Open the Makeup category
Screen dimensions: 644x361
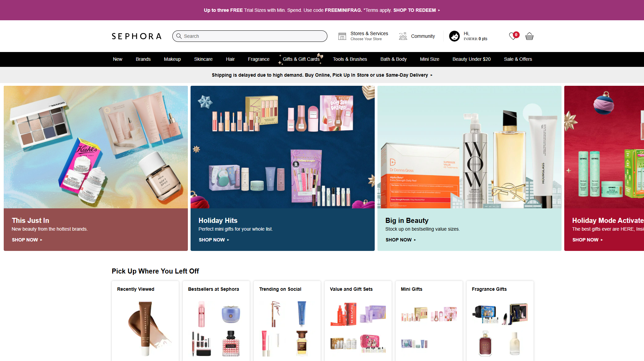click(x=172, y=59)
